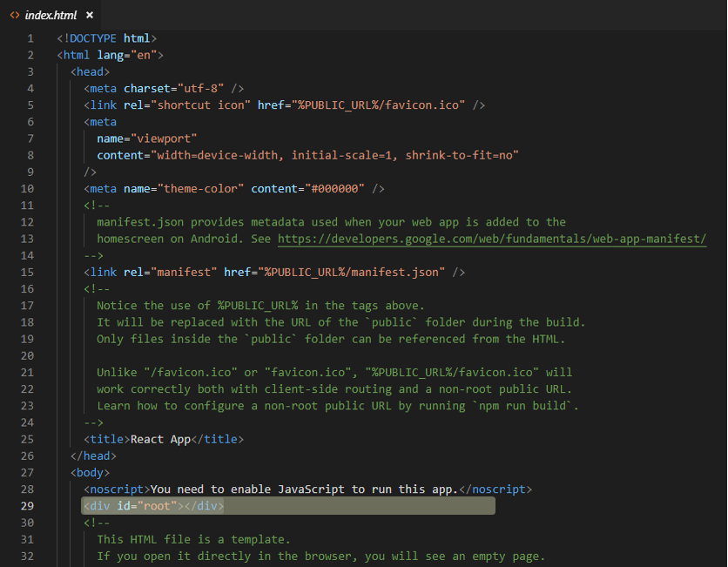The image size is (728, 567).
Task: Click the highlighted div id="root" line
Action: (x=288, y=506)
